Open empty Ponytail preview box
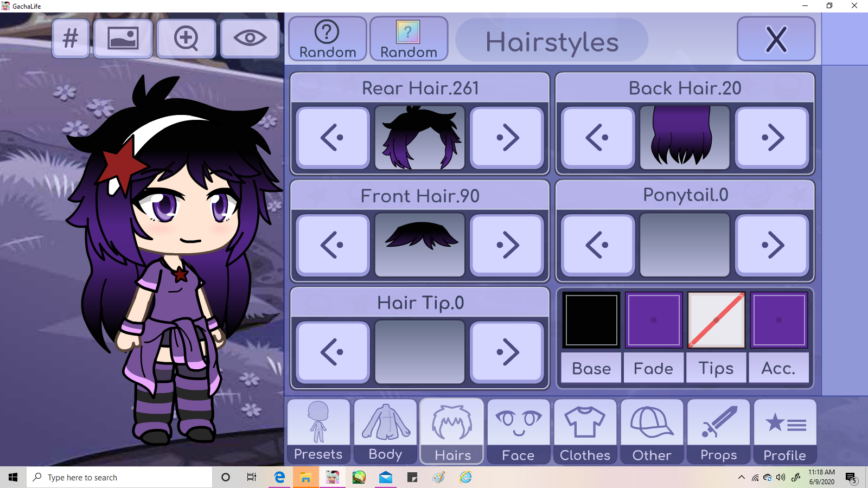Image resolution: width=868 pixels, height=488 pixels. 685,245
